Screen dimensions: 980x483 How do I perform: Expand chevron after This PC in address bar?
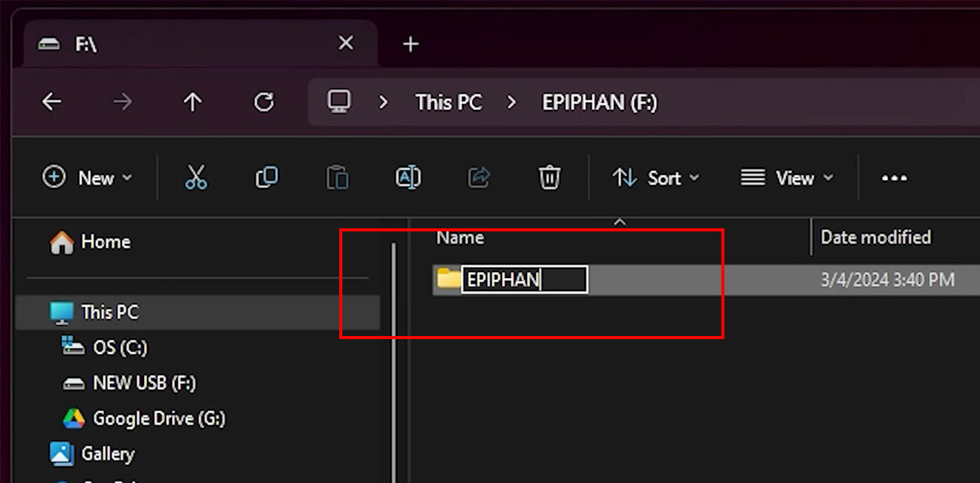click(512, 102)
